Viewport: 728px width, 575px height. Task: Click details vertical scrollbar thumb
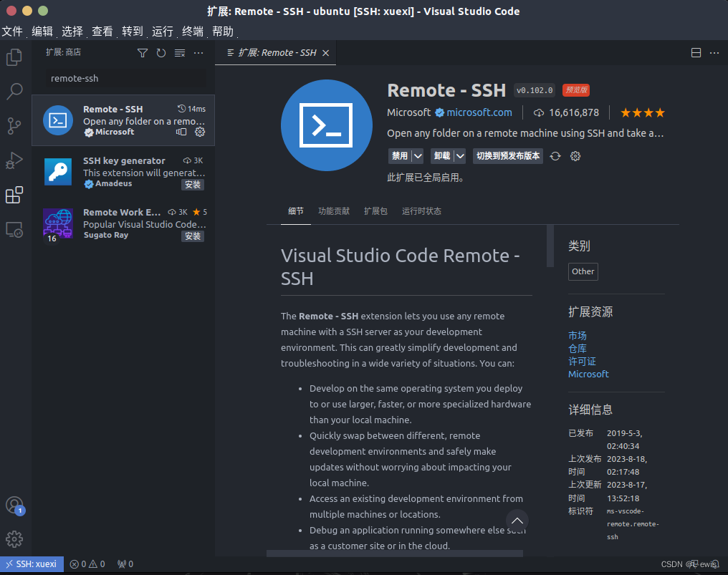click(550, 246)
